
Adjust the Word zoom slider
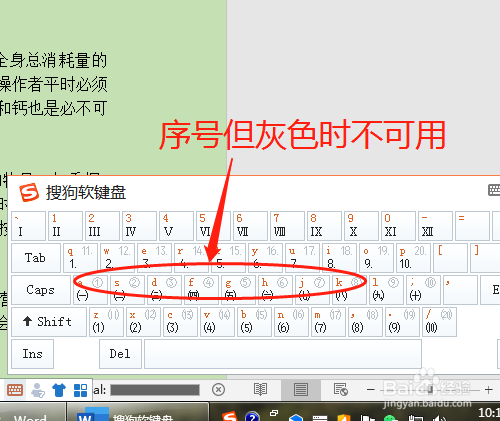pyautogui.click(x=430, y=389)
